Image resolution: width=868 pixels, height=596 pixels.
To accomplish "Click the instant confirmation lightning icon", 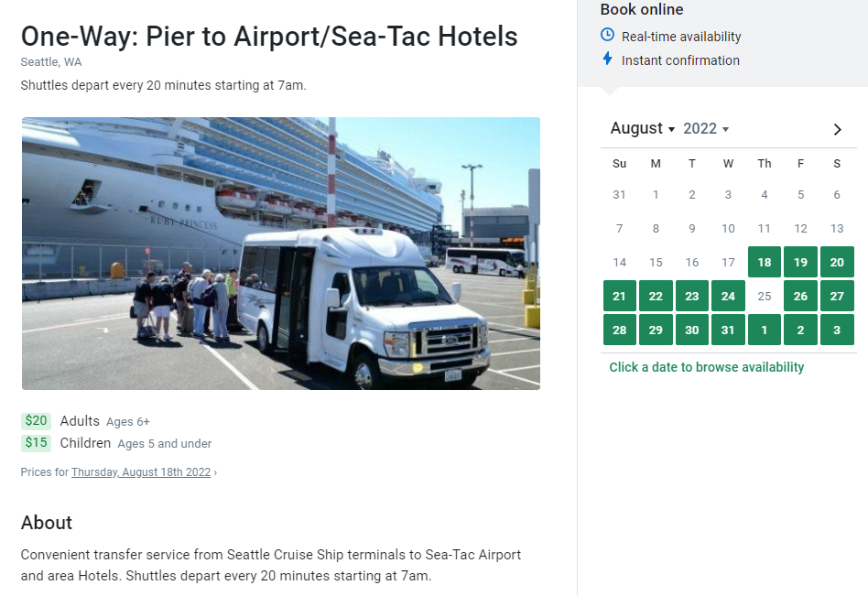I will (x=607, y=59).
